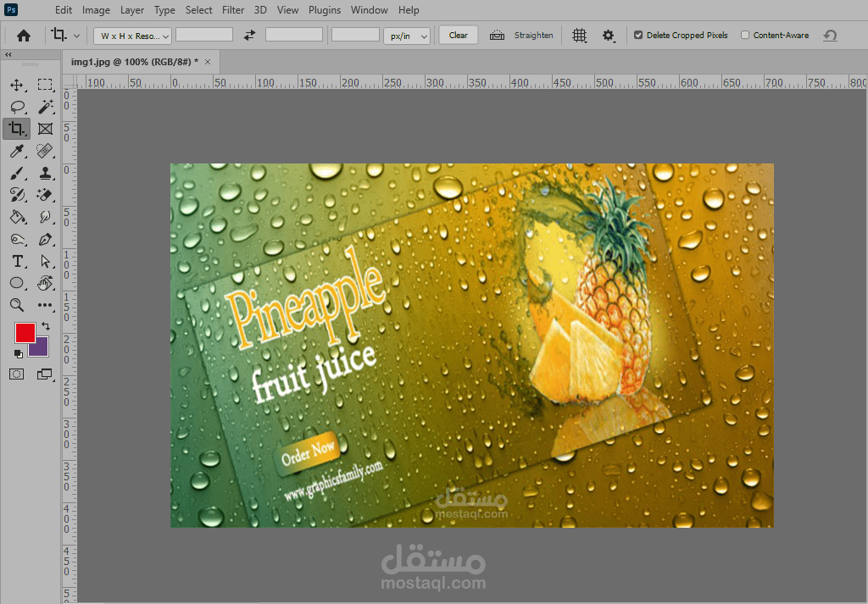Open the px/in units dropdown
The image size is (868, 604).
click(407, 36)
